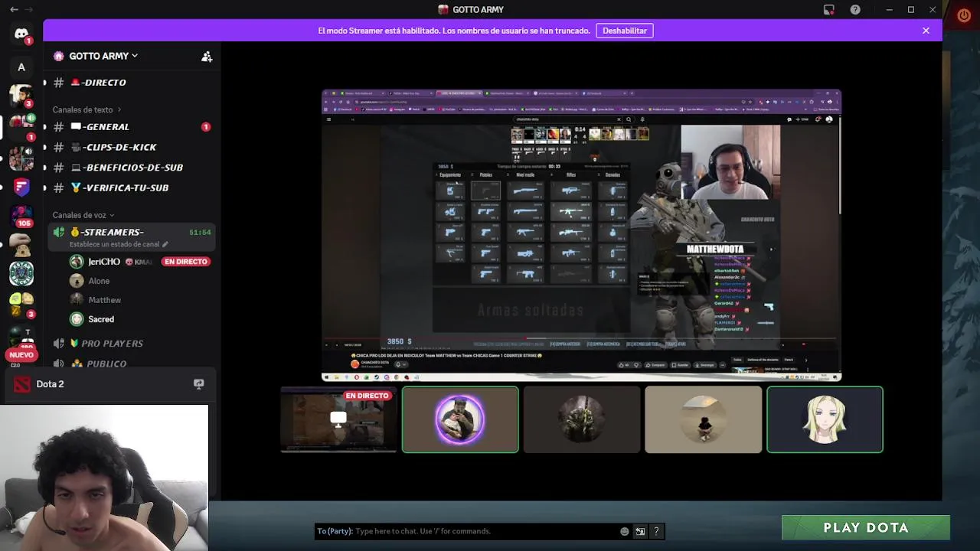The image size is (980, 551).
Task: Collapse the Canales de voz category
Action: 83,215
